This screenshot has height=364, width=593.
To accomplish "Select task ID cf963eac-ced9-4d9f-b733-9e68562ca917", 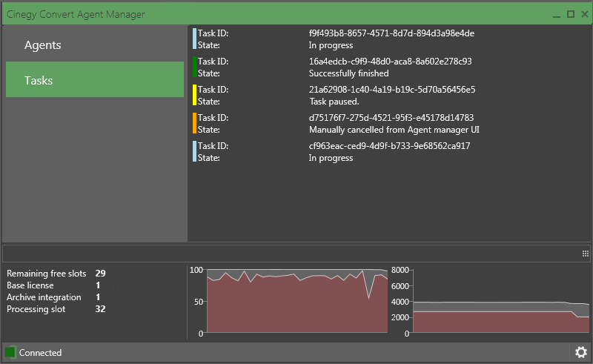I will (x=390, y=146).
